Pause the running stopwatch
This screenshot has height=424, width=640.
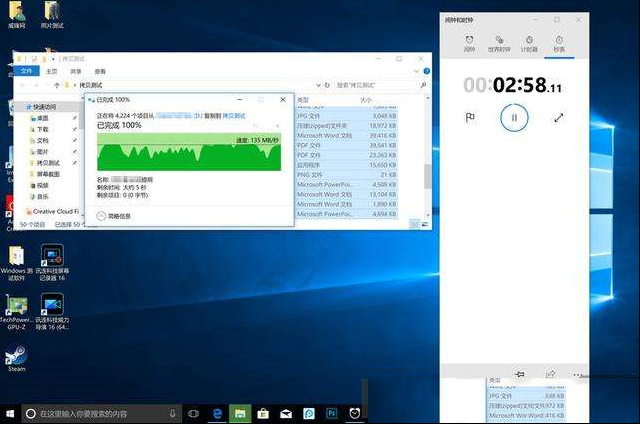(x=514, y=118)
